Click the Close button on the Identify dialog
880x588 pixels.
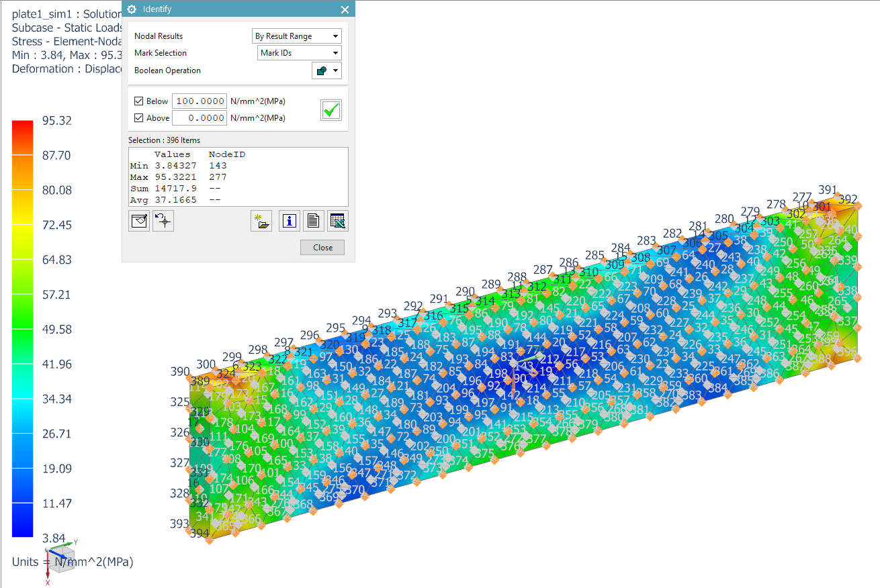pos(322,247)
